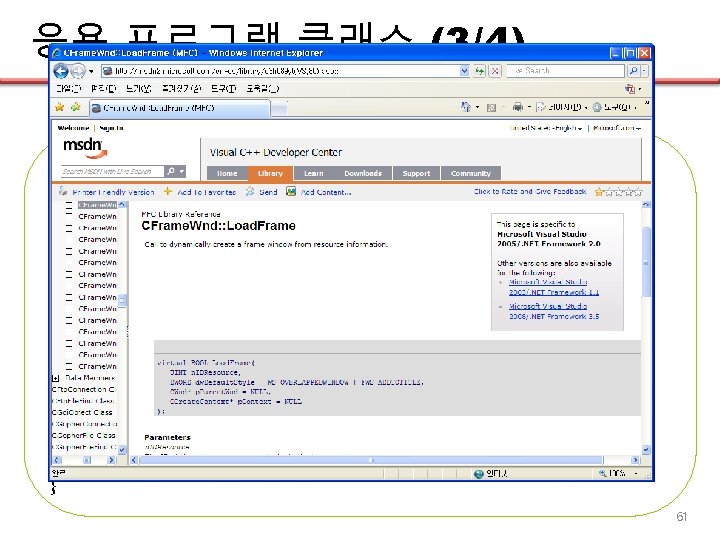This screenshot has height=540, width=720.
Task: Go back with the browser Back arrow
Action: tap(61, 71)
